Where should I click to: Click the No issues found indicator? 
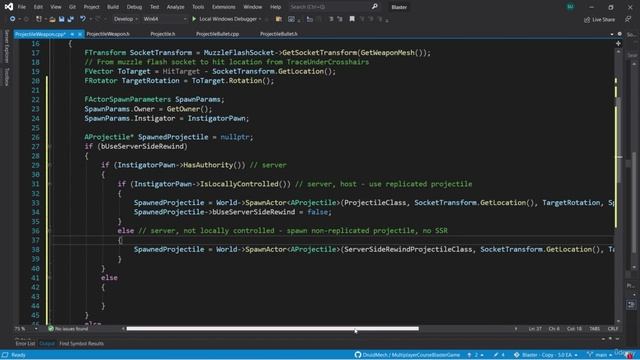[x=68, y=329]
